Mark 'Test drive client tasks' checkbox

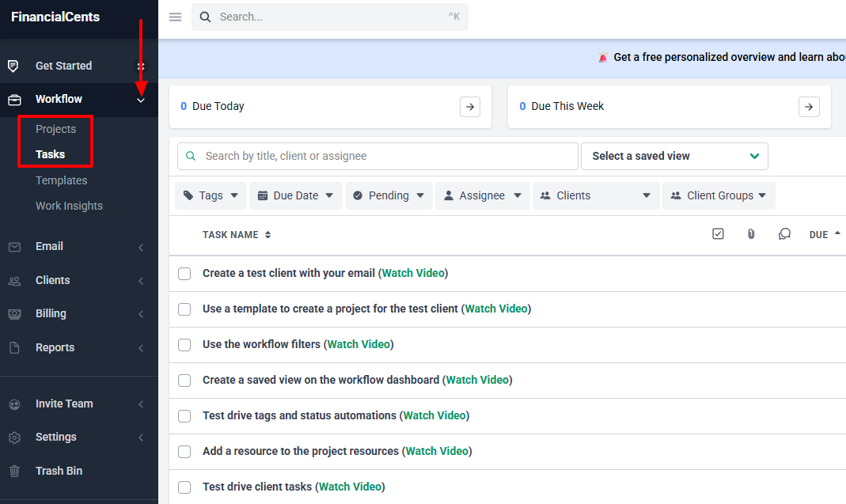[x=184, y=487]
